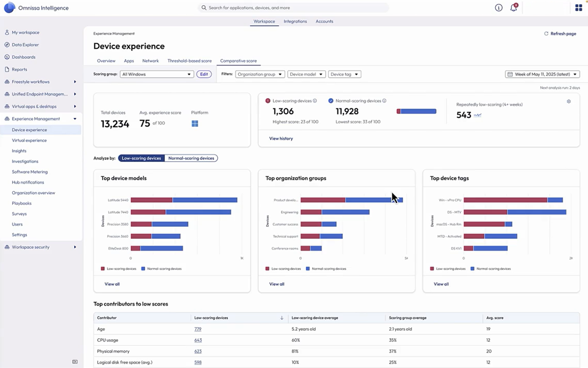Click the low versus normal scoring ratio bar
588x368 pixels.
point(416,111)
